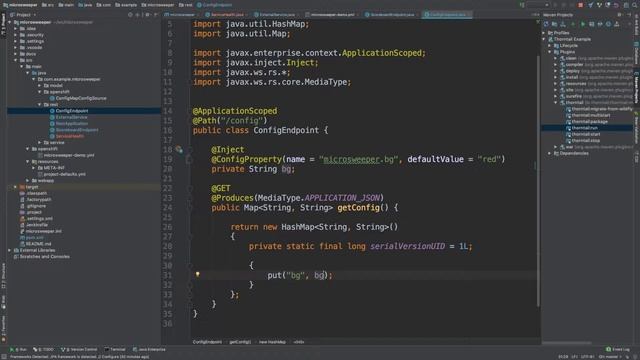Click the Search Everywhere magnifier icon
The width and height of the screenshot is (640, 360).
pyautogui.click(x=635, y=5)
